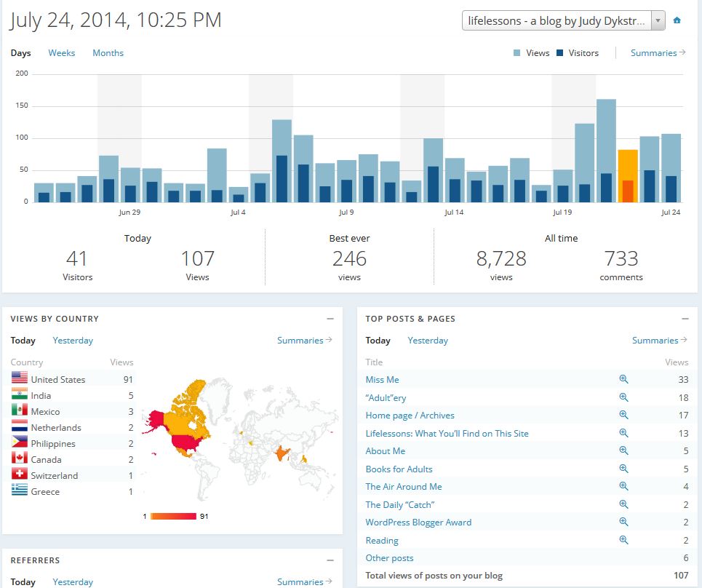Click magnifier icon beside About Me
The width and height of the screenshot is (702, 588).
[623, 450]
